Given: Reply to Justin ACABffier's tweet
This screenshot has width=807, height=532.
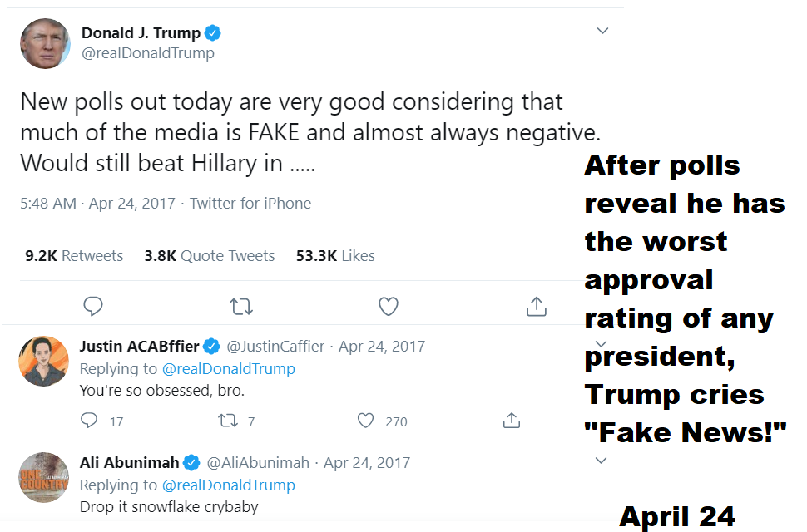Looking at the screenshot, I should pyautogui.click(x=90, y=421).
